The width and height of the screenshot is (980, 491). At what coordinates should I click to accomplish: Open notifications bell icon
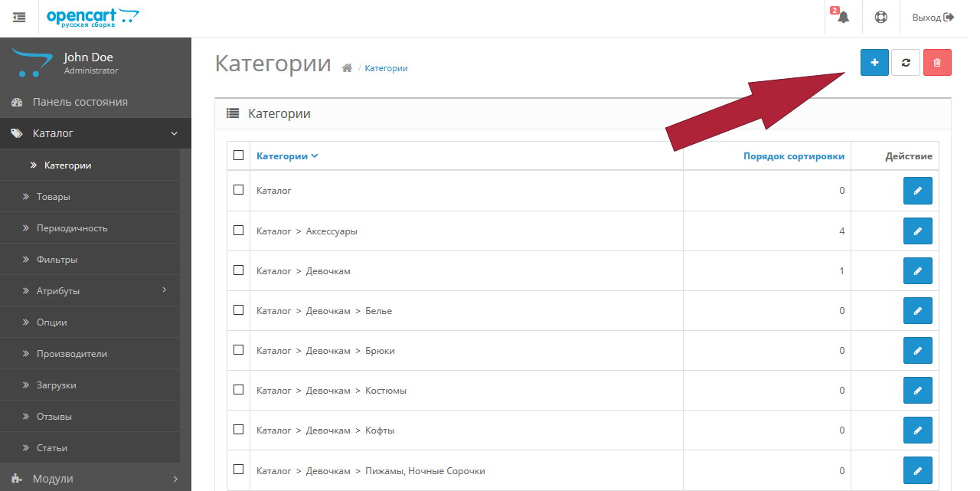[843, 17]
